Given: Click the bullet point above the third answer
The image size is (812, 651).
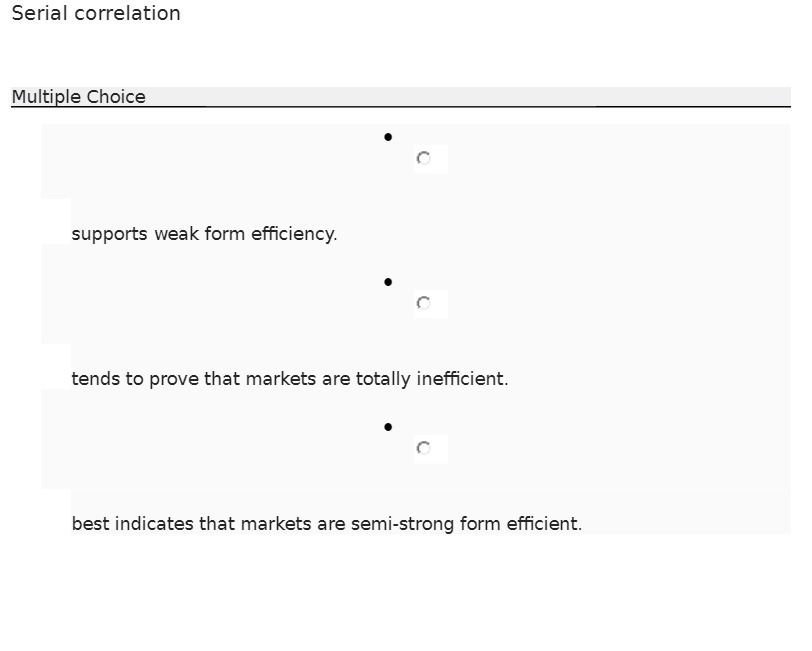Looking at the screenshot, I should point(388,426).
